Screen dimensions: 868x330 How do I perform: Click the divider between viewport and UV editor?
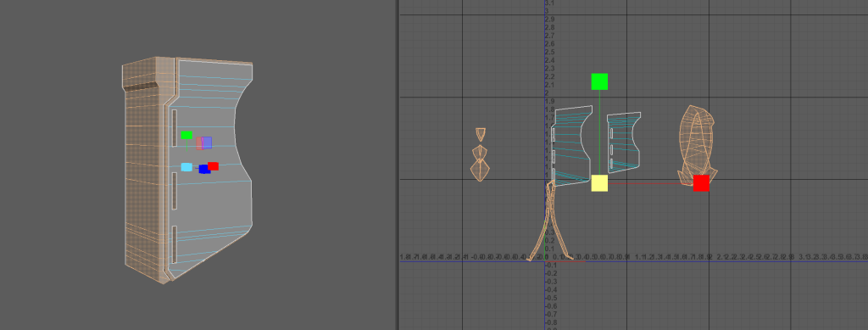398,165
